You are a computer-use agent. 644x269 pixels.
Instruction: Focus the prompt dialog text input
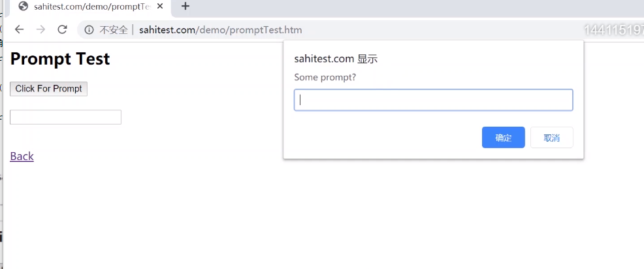(433, 100)
